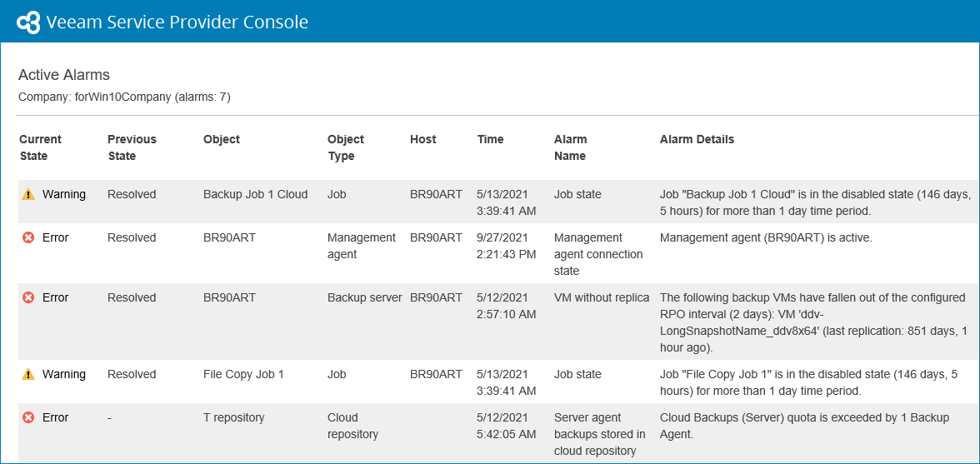The image size is (980, 464).
Task: Click the Active Alarms heading
Action: [64, 75]
